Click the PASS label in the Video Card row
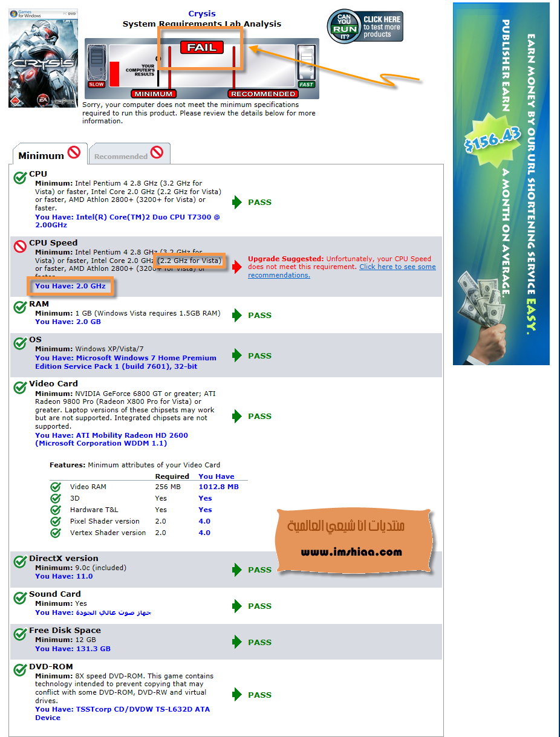The image size is (560, 737). 260,416
